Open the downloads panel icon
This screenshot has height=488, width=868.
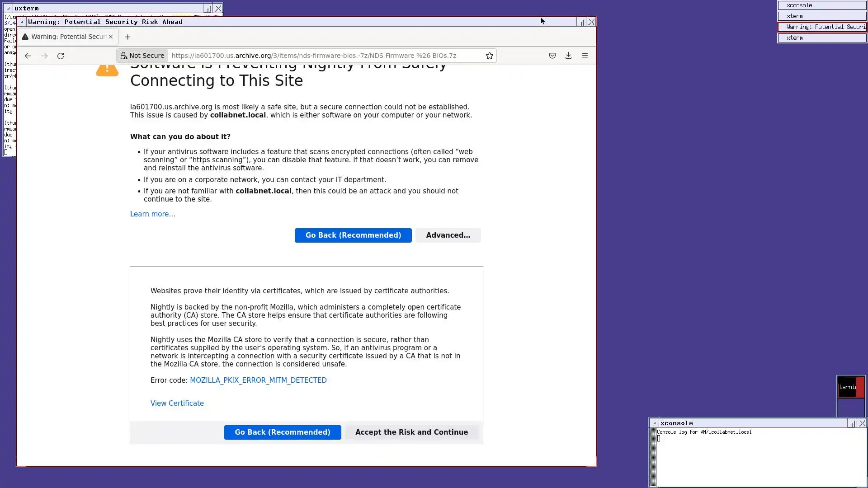click(x=568, y=56)
